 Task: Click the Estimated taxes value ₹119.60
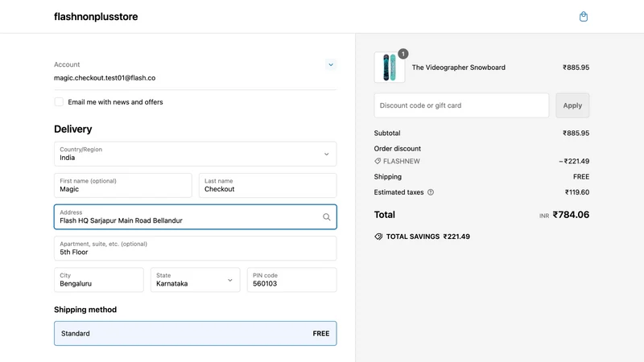[x=577, y=192]
